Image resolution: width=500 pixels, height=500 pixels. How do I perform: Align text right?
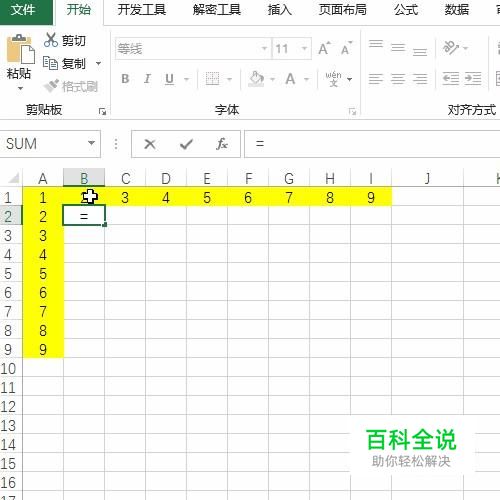tap(420, 79)
